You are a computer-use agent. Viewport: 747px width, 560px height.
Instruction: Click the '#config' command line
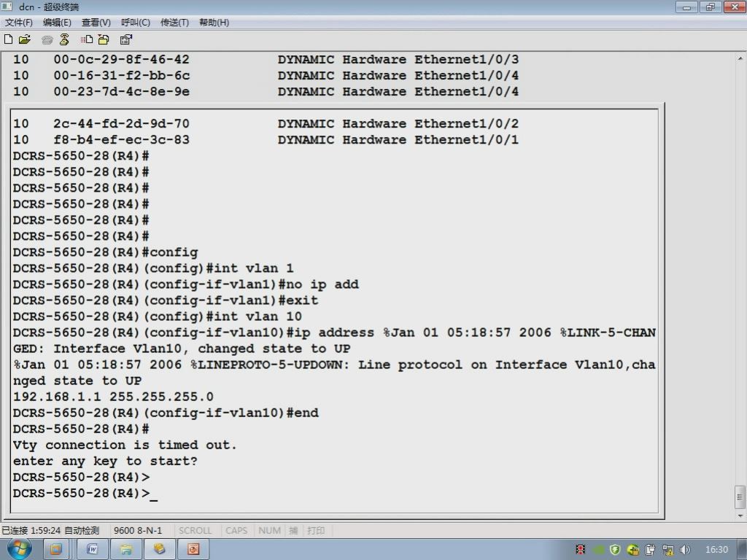point(105,252)
